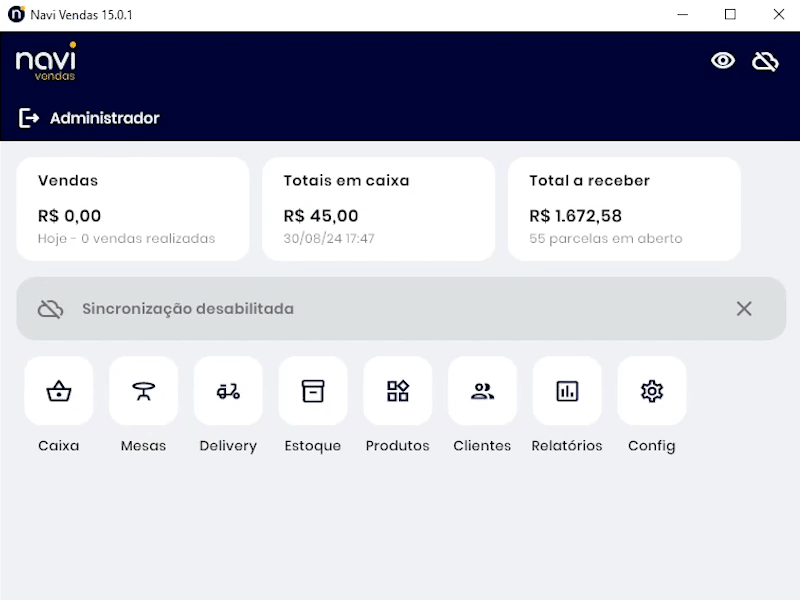This screenshot has width=800, height=600.
Task: Click the Sincronização desabilitada message text
Action: 188,309
